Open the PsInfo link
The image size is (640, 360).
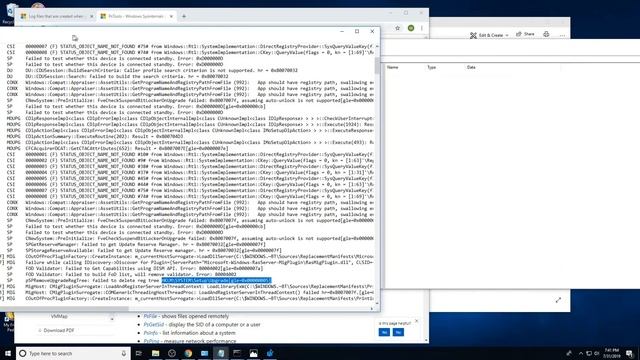pyautogui.click(x=150, y=333)
